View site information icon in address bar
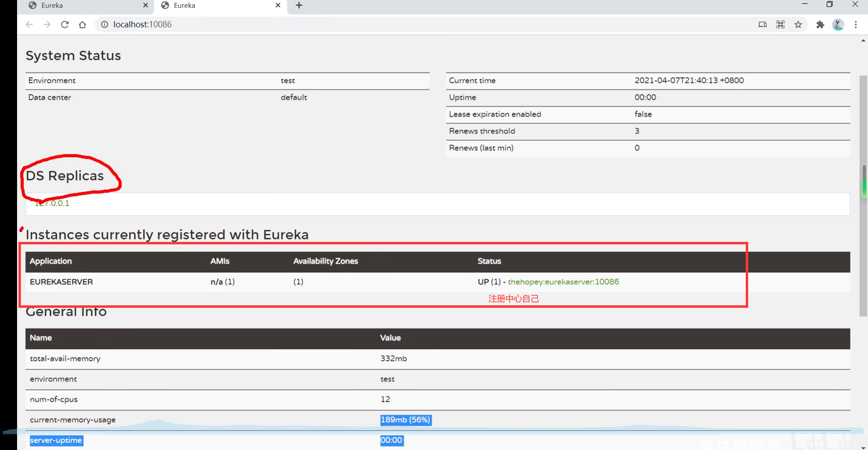868x450 pixels. coord(104,24)
